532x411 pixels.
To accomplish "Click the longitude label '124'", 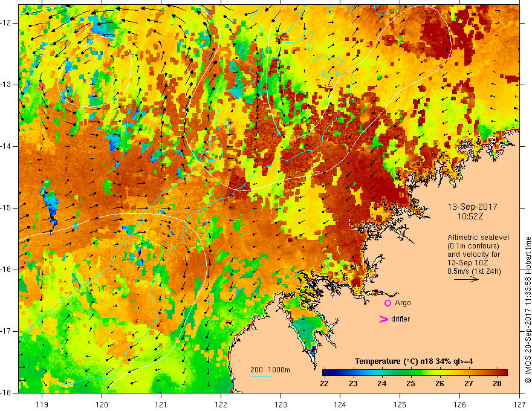I will (x=340, y=404).
